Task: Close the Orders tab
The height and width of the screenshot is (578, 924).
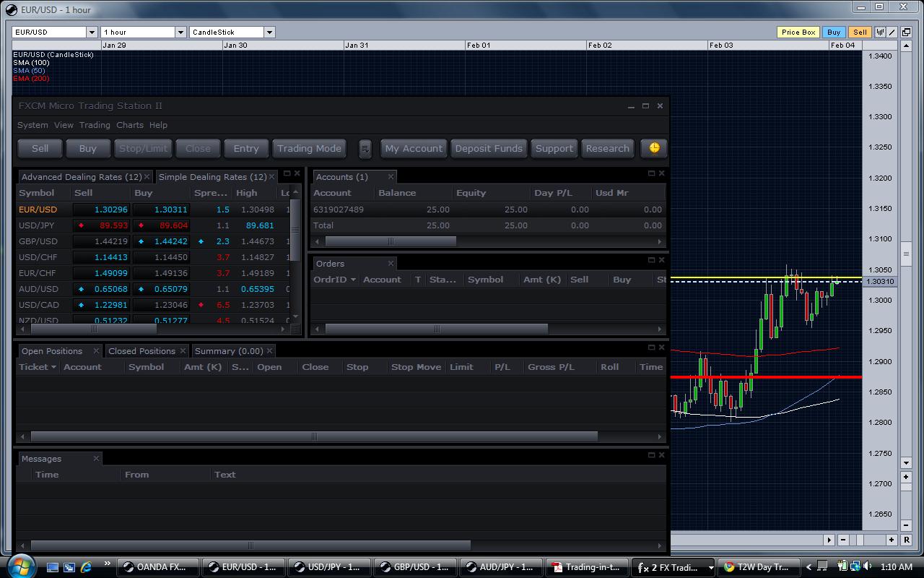Action: [391, 263]
